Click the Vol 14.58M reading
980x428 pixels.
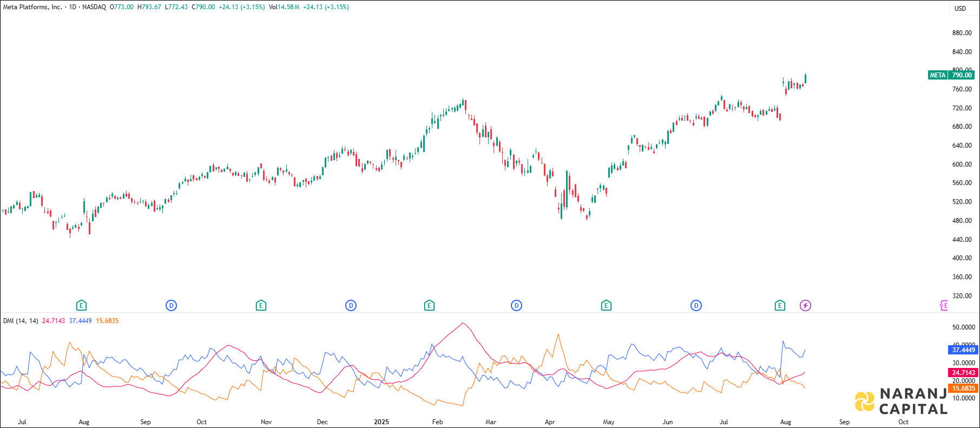(x=284, y=7)
